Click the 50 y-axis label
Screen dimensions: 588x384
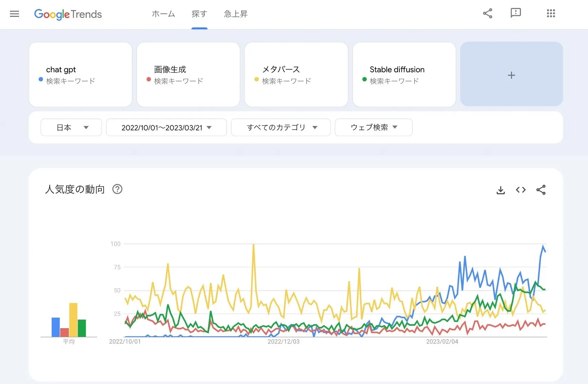[x=117, y=290]
